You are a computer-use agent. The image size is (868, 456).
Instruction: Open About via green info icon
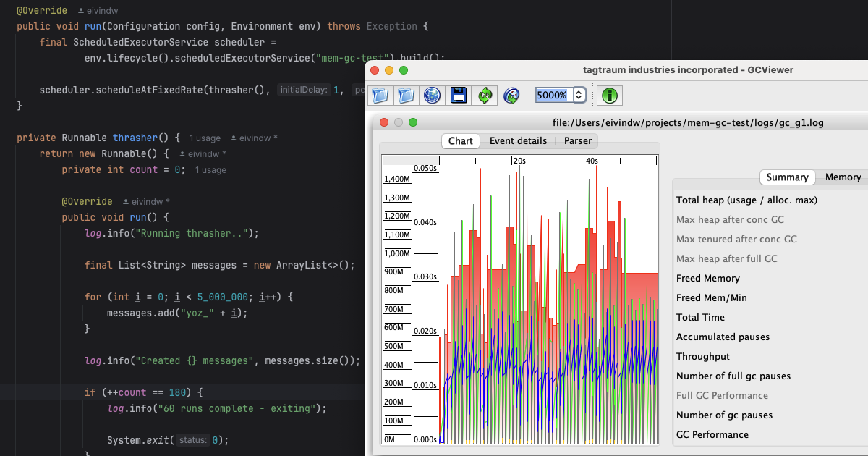coord(610,95)
